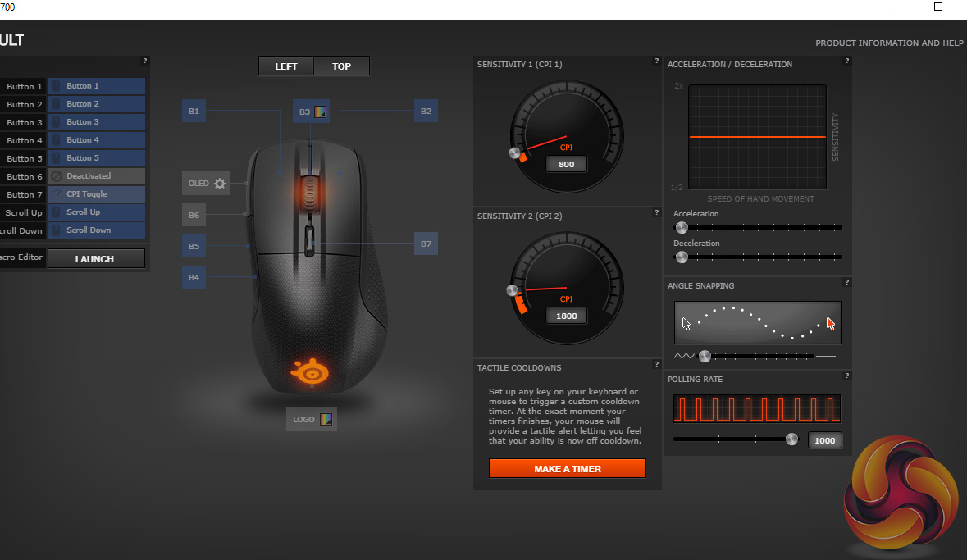Open Button 5 assignment dropdown
The height and width of the screenshot is (560, 967).
(96, 158)
